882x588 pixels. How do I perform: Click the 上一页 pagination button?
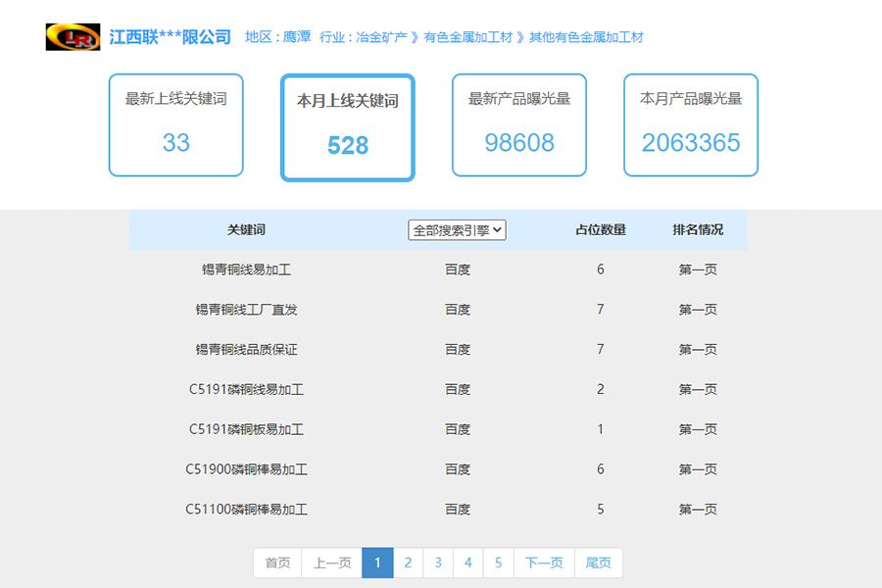(x=330, y=563)
